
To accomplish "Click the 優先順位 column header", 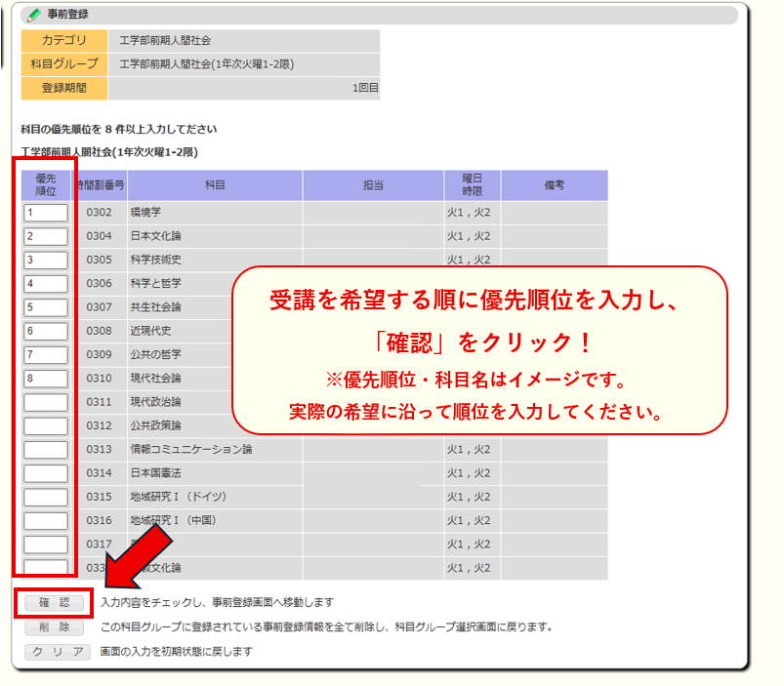I will [46, 185].
